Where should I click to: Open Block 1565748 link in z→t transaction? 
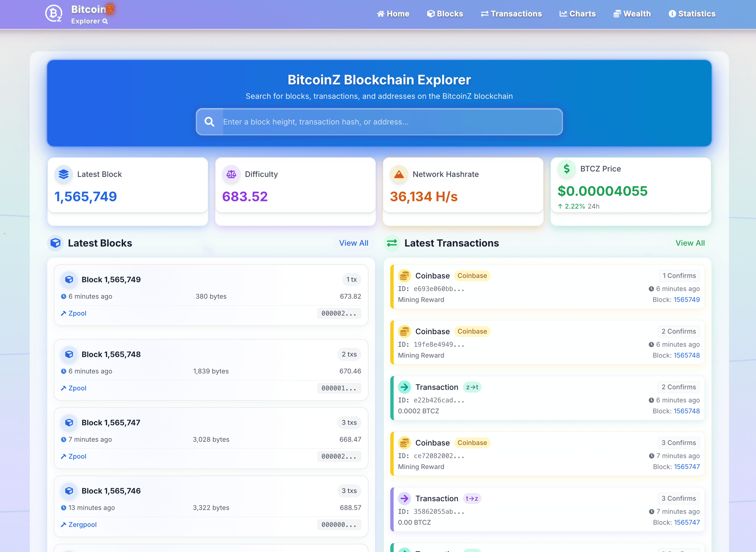coord(687,411)
